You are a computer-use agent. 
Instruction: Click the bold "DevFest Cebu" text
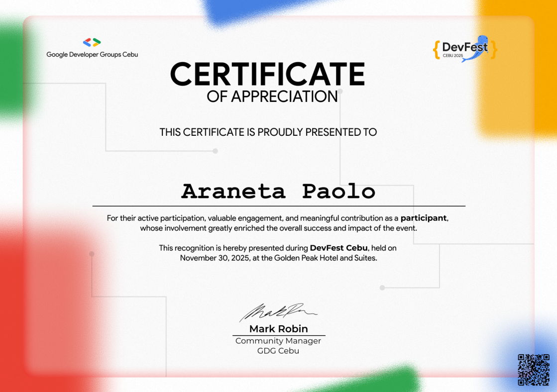coord(338,248)
